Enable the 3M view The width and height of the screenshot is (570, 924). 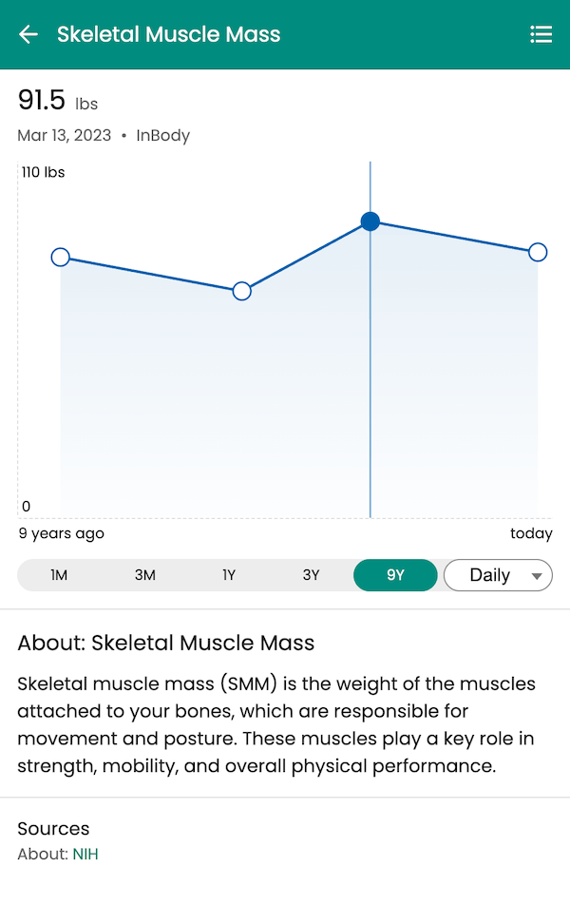144,575
